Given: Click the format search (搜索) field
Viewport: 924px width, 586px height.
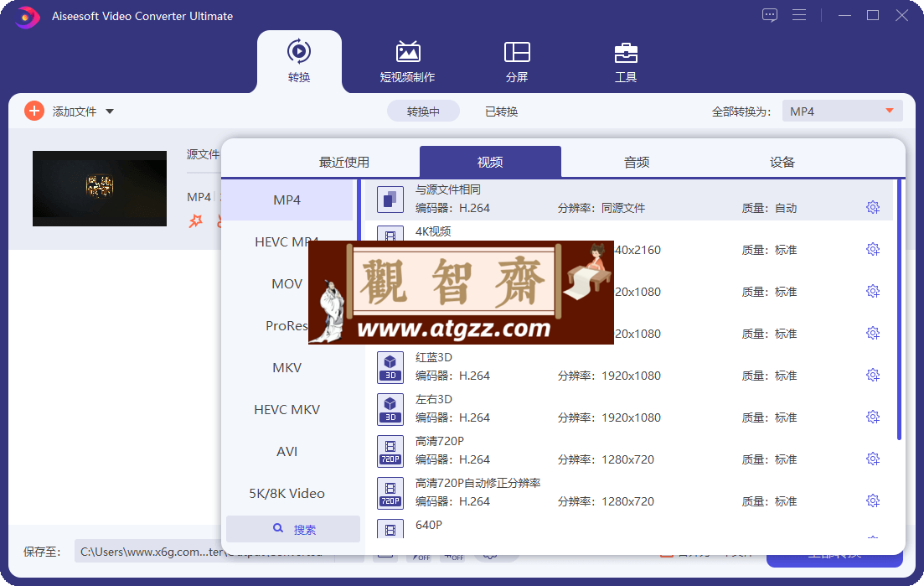Looking at the screenshot, I should pos(293,529).
